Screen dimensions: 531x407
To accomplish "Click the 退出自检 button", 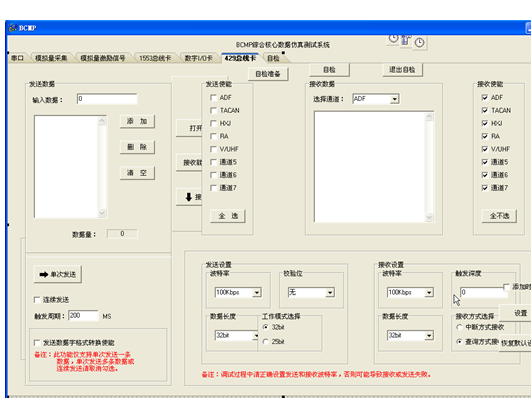I will point(402,70).
